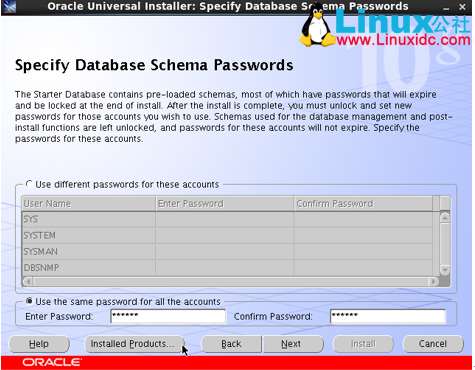
Task: Click the Enter Password column header
Action: [224, 203]
